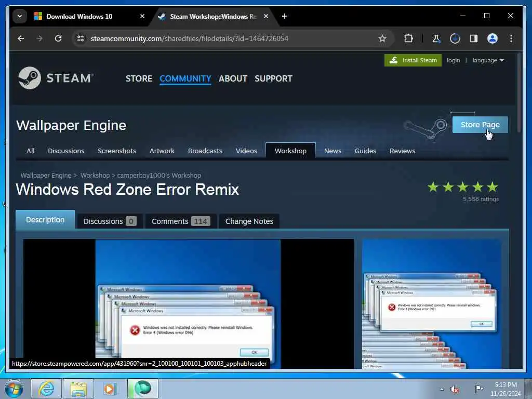
Task: Click the 5,558 ratings text
Action: tap(481, 199)
